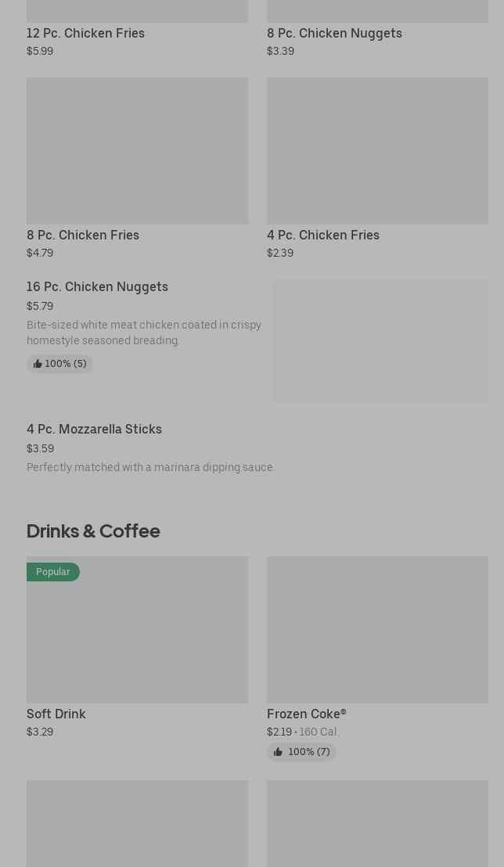
Task: Select the 4 Pc. Chicken Fries photo
Action: pyautogui.click(x=377, y=151)
